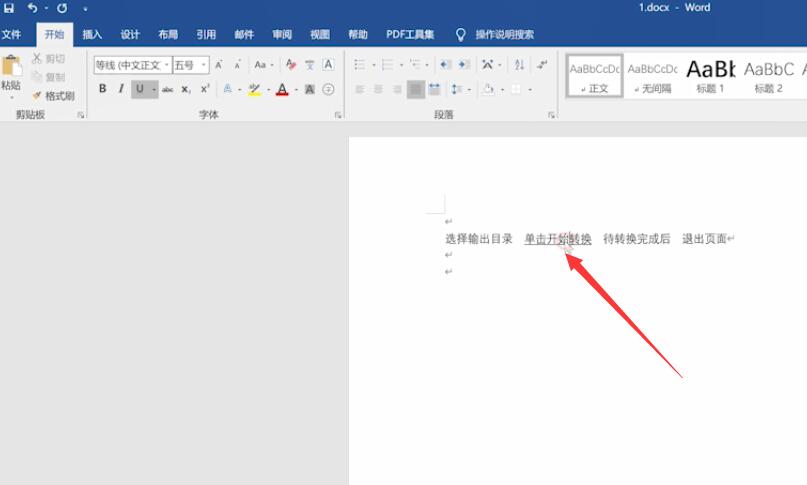Open the highlight color dropdown arrow
This screenshot has height=485, width=807.
tap(268, 90)
